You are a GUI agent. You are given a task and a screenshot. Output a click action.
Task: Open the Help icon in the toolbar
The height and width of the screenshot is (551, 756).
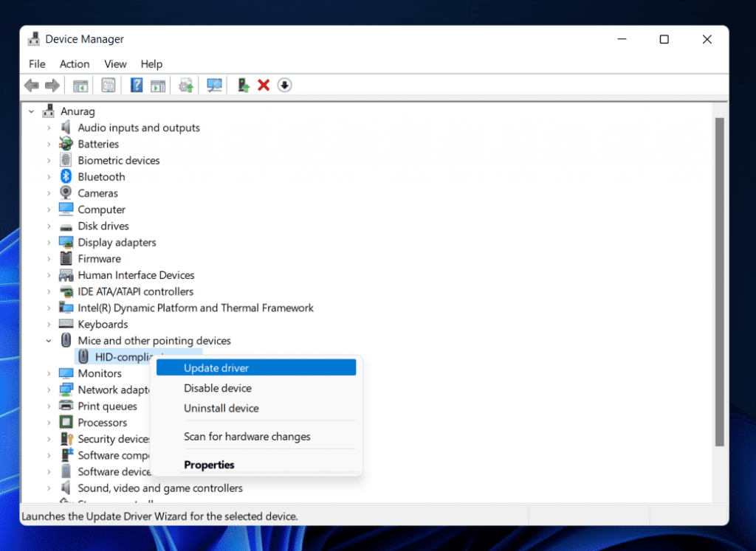point(136,85)
